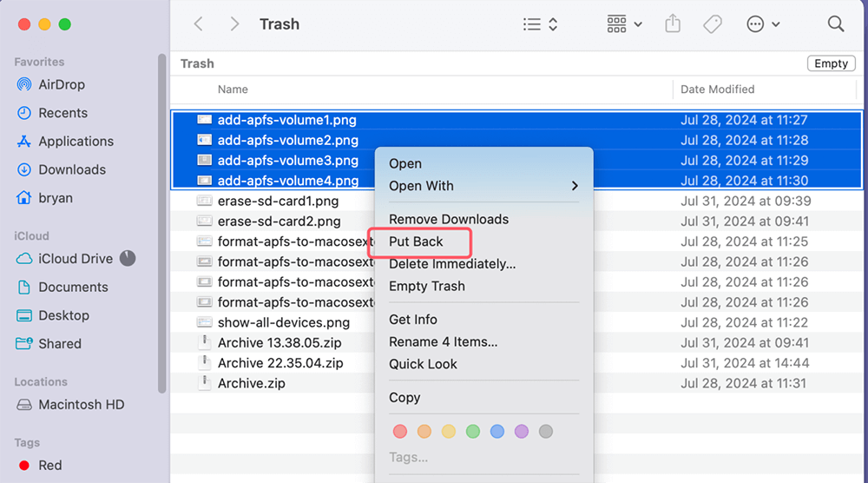
Task: Choose Put Back from context menu
Action: [x=417, y=241]
